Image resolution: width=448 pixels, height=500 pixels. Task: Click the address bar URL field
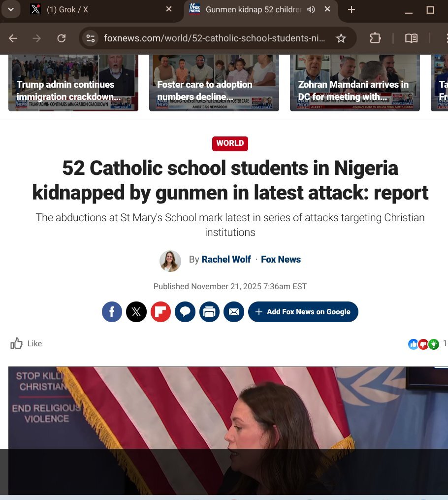[x=214, y=38]
